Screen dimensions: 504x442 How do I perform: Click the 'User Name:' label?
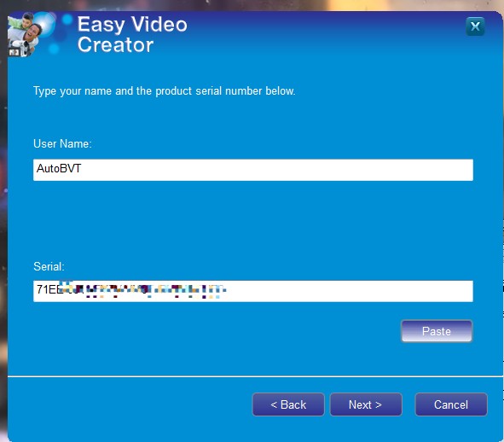(62, 143)
